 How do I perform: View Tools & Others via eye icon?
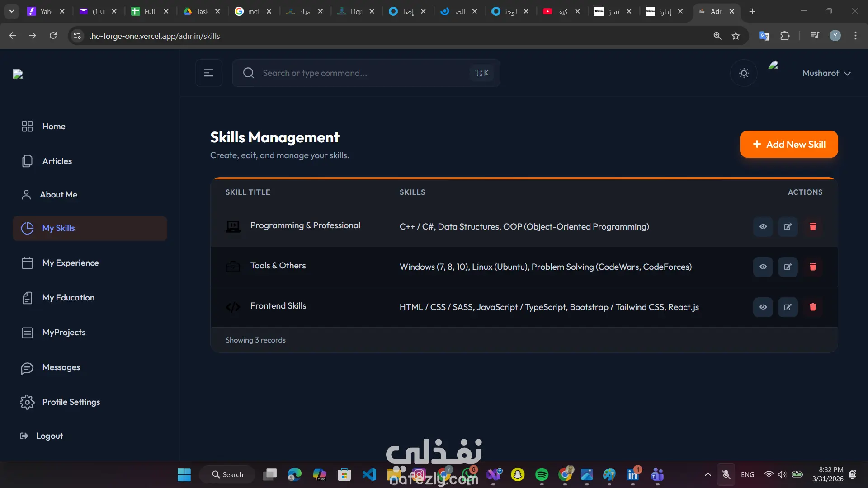763,267
